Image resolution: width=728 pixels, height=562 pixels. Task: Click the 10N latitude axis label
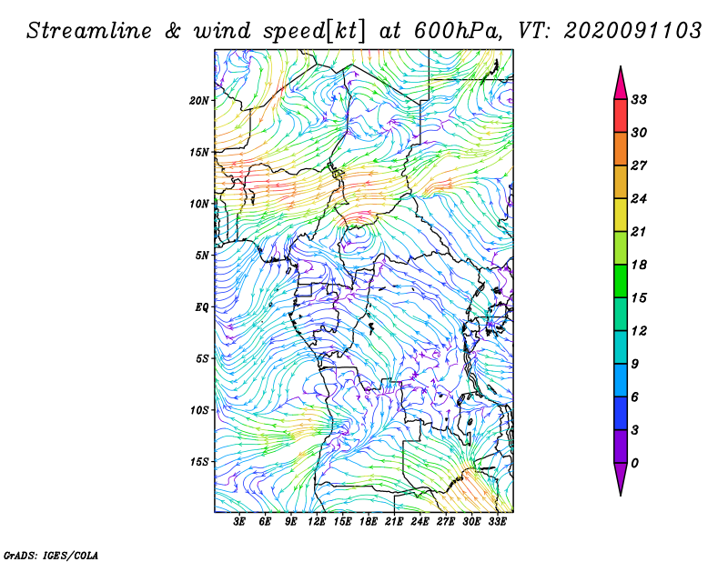pos(199,204)
